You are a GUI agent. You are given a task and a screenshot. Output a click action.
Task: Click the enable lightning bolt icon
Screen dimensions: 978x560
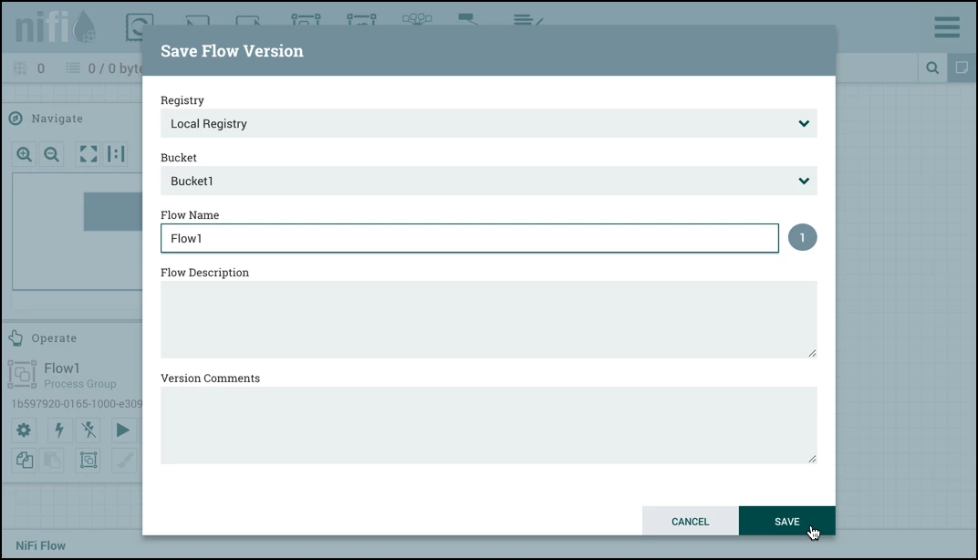click(x=59, y=430)
